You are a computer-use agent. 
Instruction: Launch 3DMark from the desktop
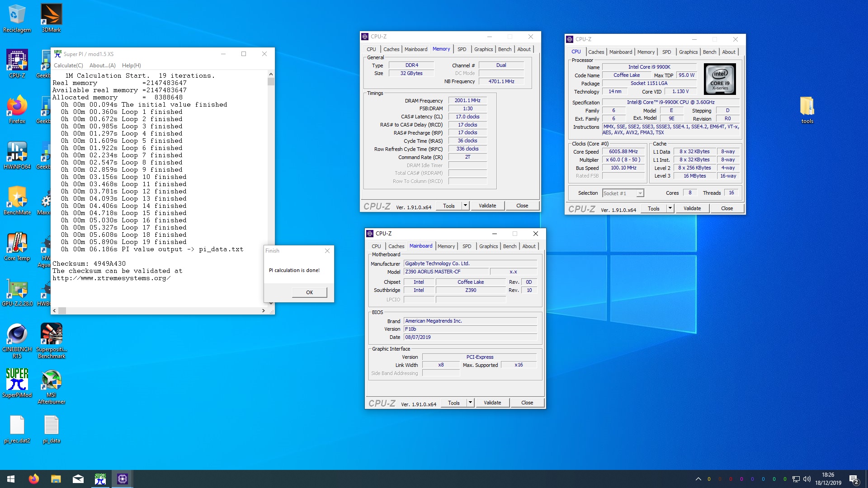point(51,18)
